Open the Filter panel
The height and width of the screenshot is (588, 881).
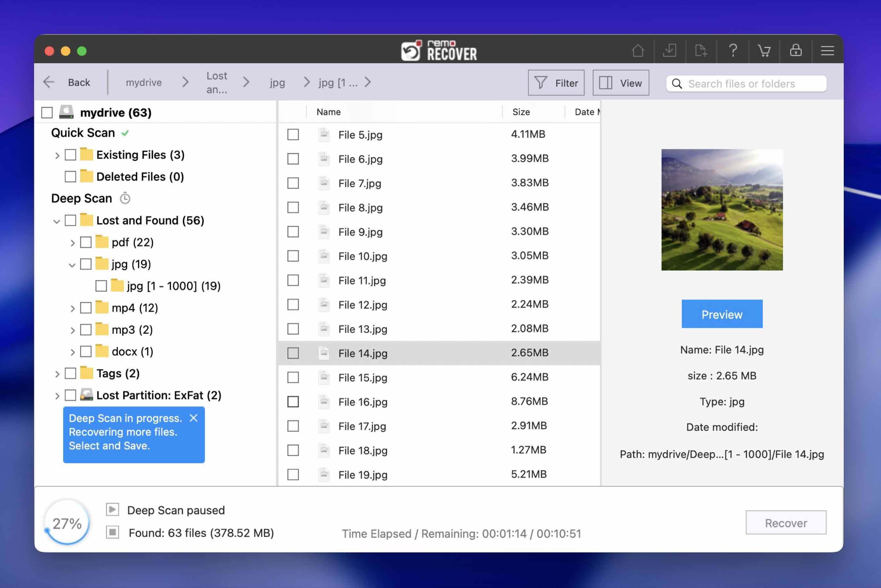click(x=556, y=82)
